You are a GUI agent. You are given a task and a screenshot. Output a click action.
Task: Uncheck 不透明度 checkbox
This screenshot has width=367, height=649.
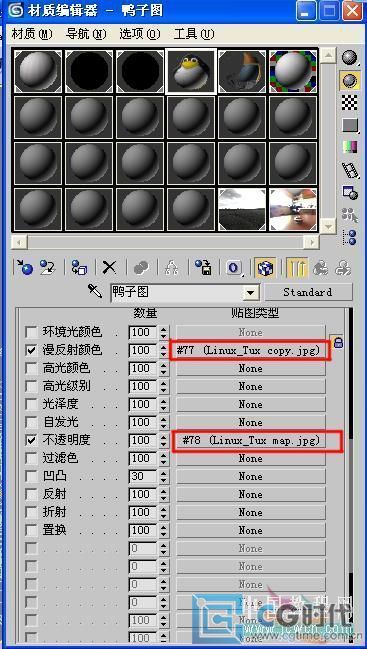tap(31, 440)
